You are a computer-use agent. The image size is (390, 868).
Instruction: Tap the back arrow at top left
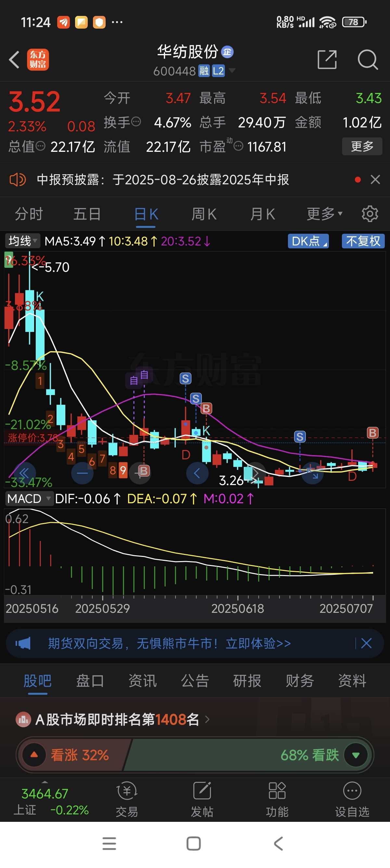[x=14, y=60]
